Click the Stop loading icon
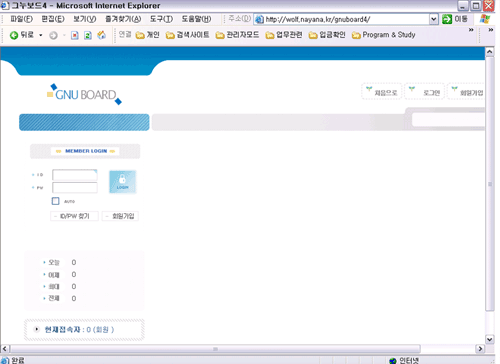The width and height of the screenshot is (500, 364). click(75, 35)
